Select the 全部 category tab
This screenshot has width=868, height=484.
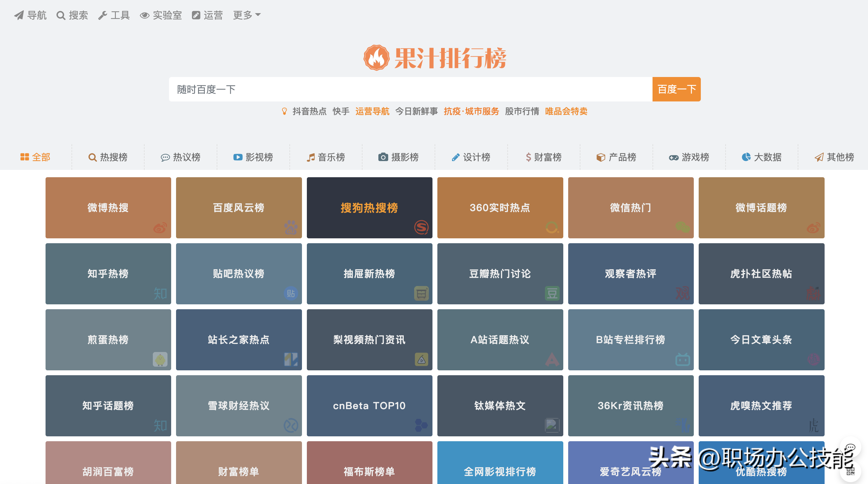click(x=35, y=157)
